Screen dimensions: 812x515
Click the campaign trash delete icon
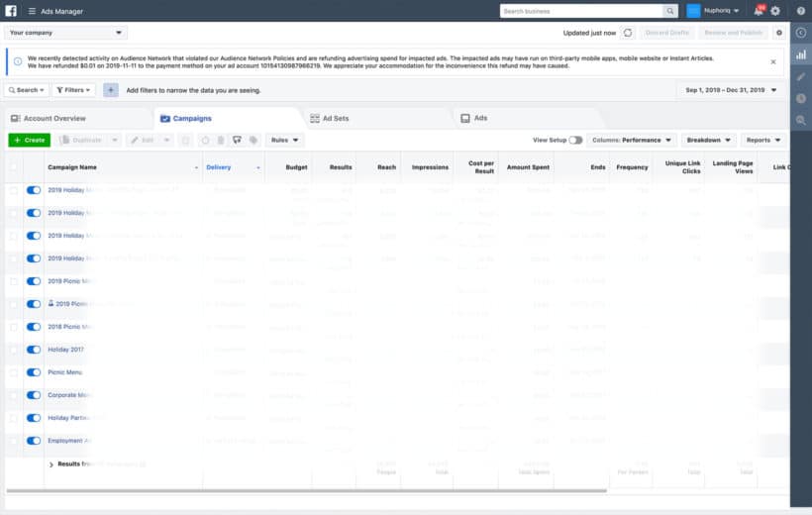(x=221, y=140)
